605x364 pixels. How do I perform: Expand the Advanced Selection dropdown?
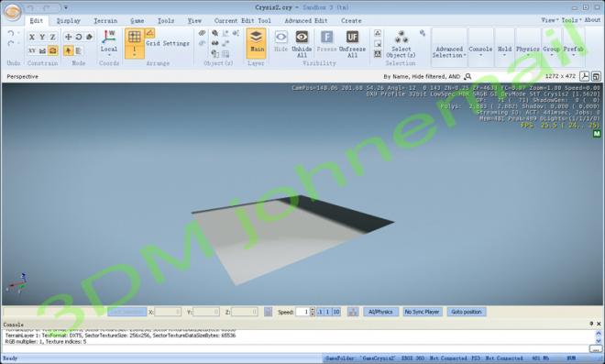point(449,52)
